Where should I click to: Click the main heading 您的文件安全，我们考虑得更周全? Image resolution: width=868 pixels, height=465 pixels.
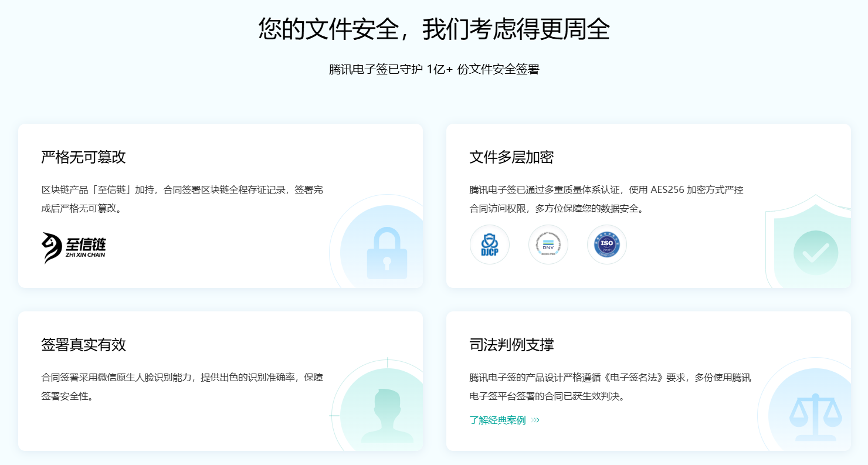[434, 29]
